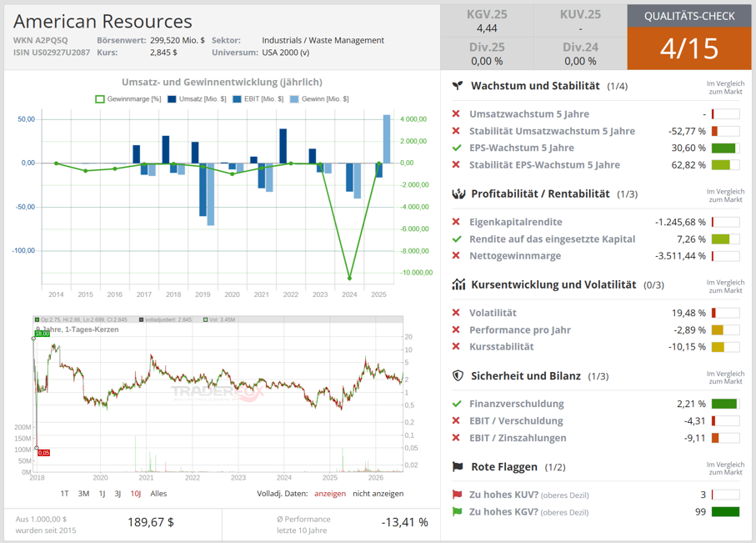Screen dimensions: 756x543
Task: Click the 189,67 $ result value
Action: 151,522
